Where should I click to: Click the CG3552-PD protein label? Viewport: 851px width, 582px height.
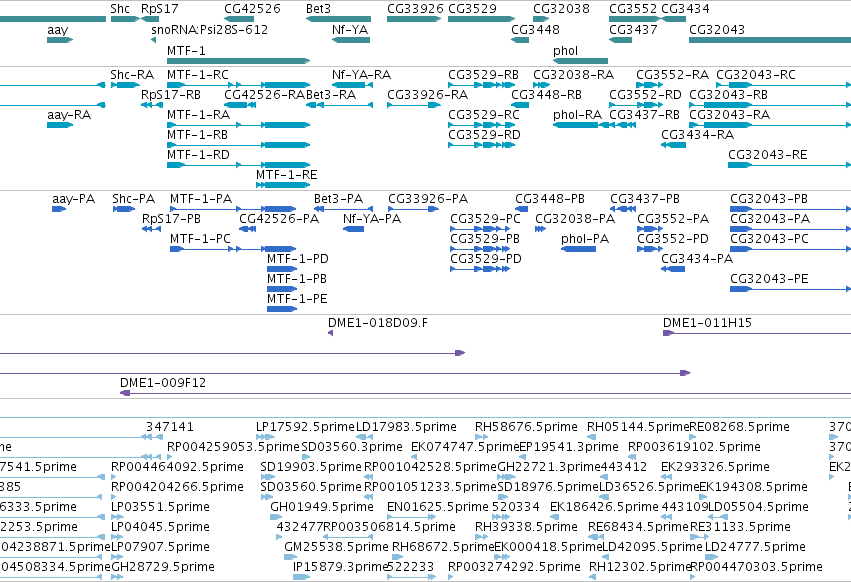click(673, 239)
